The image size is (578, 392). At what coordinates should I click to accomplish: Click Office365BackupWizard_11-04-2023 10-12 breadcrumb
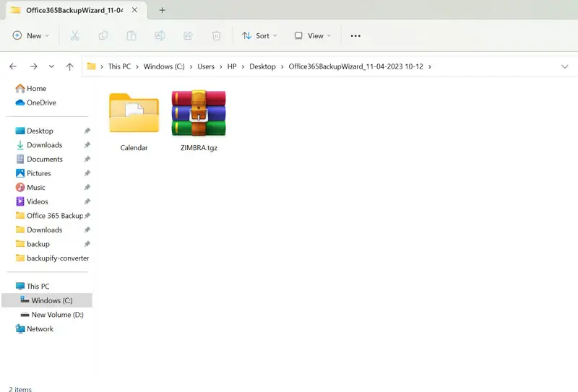click(355, 66)
